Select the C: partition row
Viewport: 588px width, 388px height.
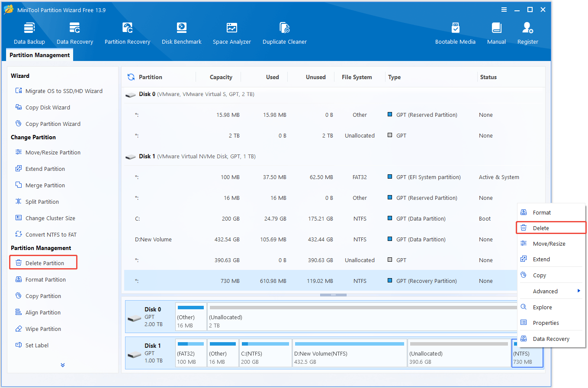(321, 218)
